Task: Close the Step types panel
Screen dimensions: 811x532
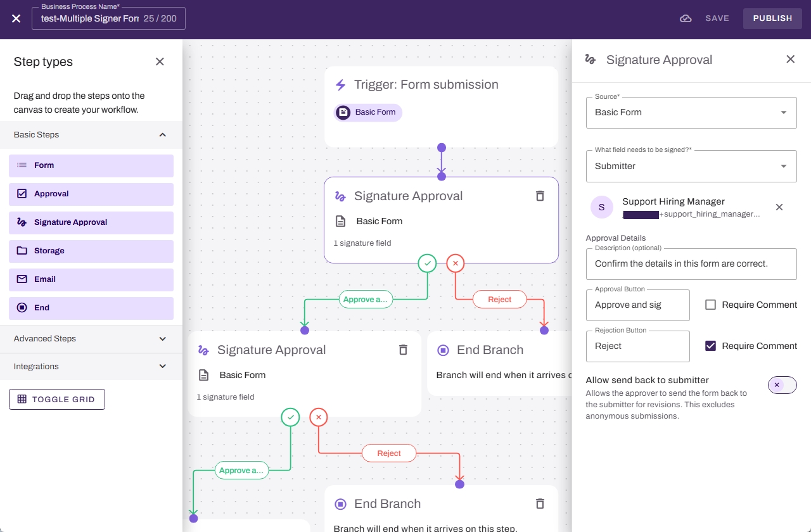Action: coord(160,61)
